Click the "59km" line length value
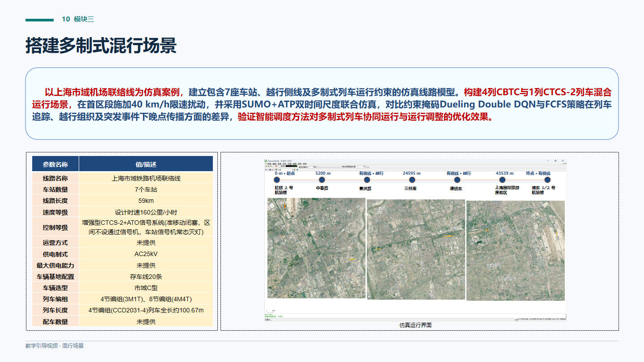The image size is (644, 362). [x=146, y=201]
